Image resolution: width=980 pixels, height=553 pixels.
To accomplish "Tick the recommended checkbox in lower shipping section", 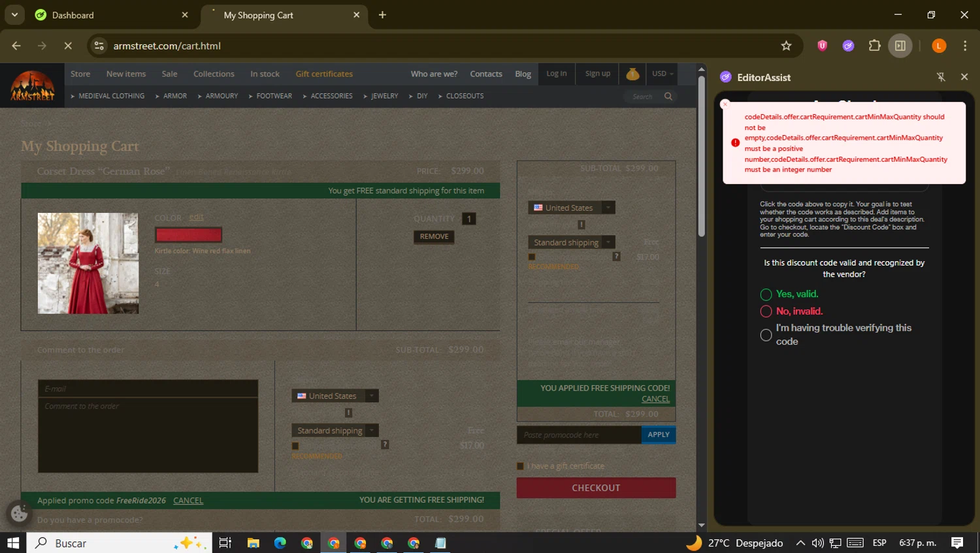I will click(x=295, y=446).
